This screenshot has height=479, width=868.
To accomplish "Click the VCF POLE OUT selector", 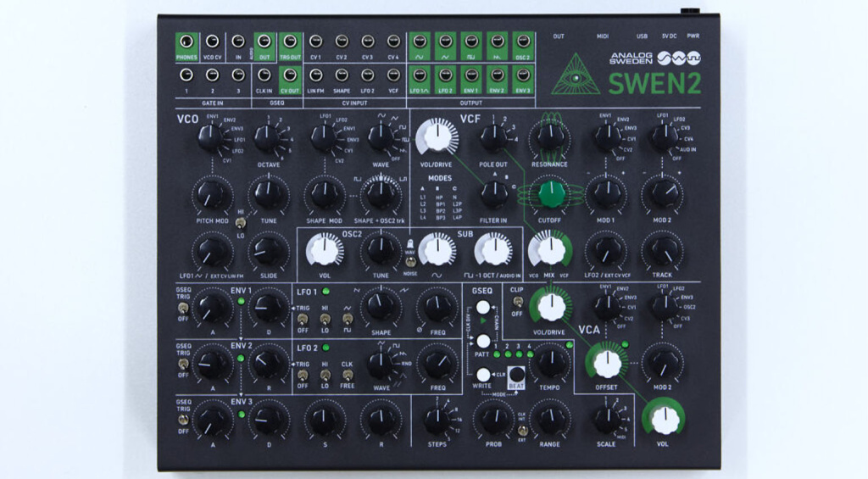I will 492,138.
